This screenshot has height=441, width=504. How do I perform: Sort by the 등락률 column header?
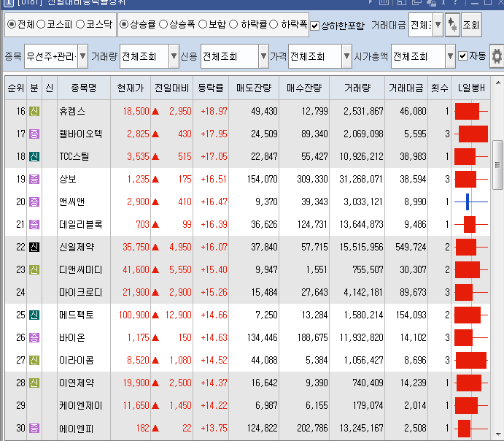pos(211,88)
